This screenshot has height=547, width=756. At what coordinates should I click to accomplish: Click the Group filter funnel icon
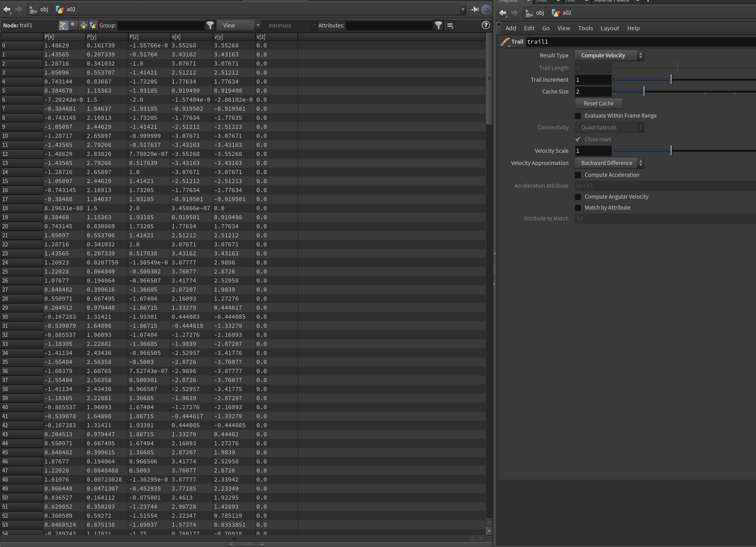(210, 25)
